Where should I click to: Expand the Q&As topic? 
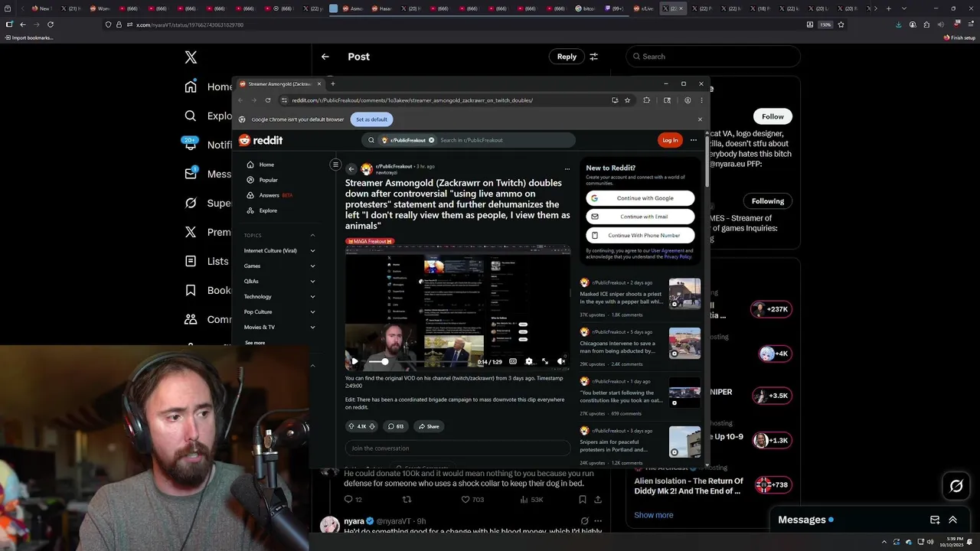pyautogui.click(x=312, y=281)
